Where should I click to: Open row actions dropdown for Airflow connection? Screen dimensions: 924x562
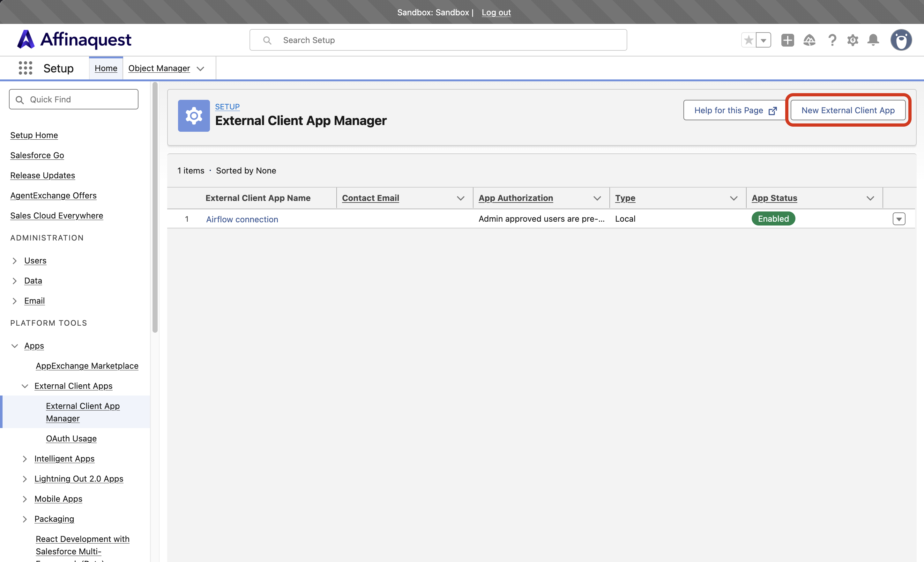899,219
